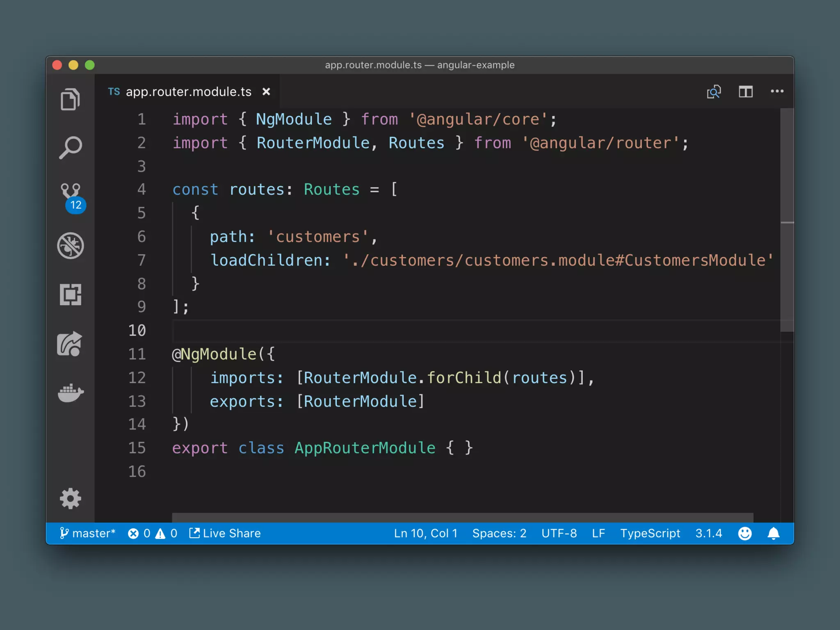Open the Live Share sidebar icon
This screenshot has height=630, width=840.
(x=70, y=344)
